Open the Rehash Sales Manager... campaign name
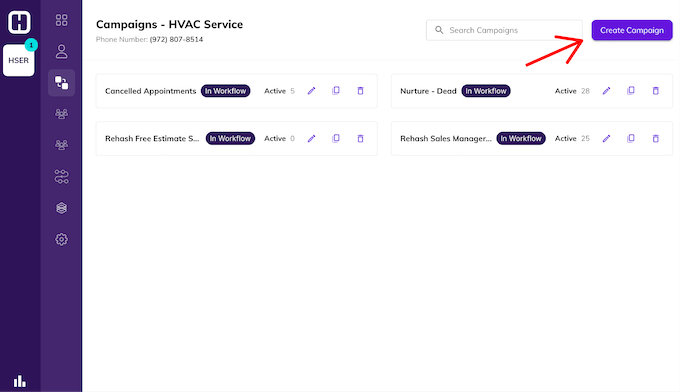 (445, 139)
